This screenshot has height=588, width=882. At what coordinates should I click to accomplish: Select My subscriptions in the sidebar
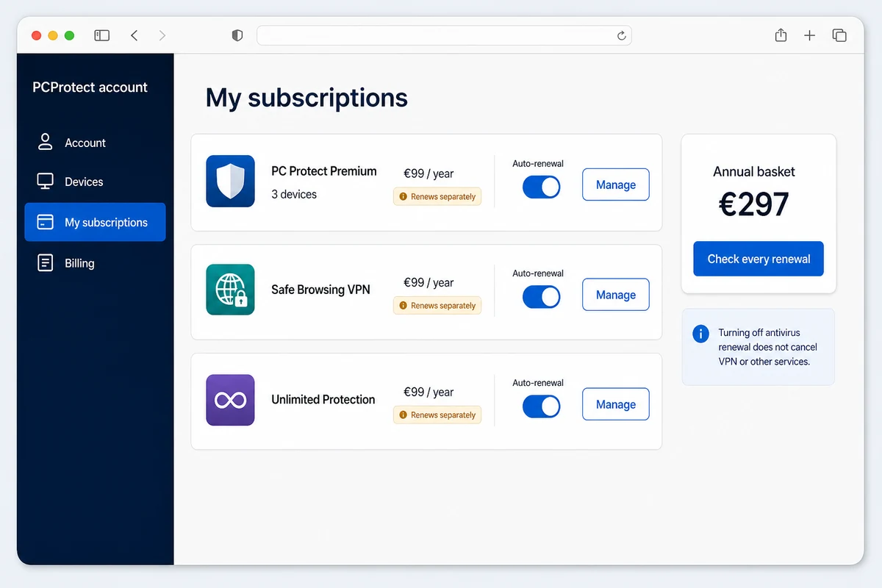coord(95,222)
